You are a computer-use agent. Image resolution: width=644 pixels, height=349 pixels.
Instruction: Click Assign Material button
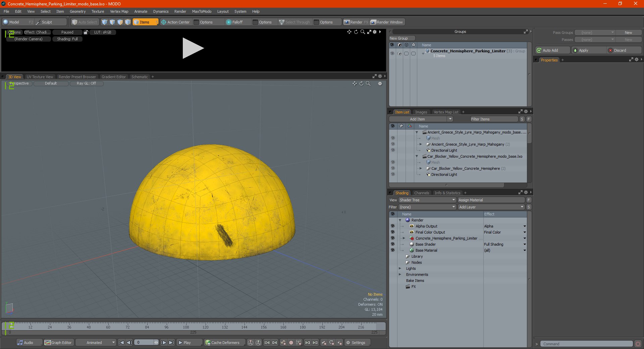(x=491, y=200)
